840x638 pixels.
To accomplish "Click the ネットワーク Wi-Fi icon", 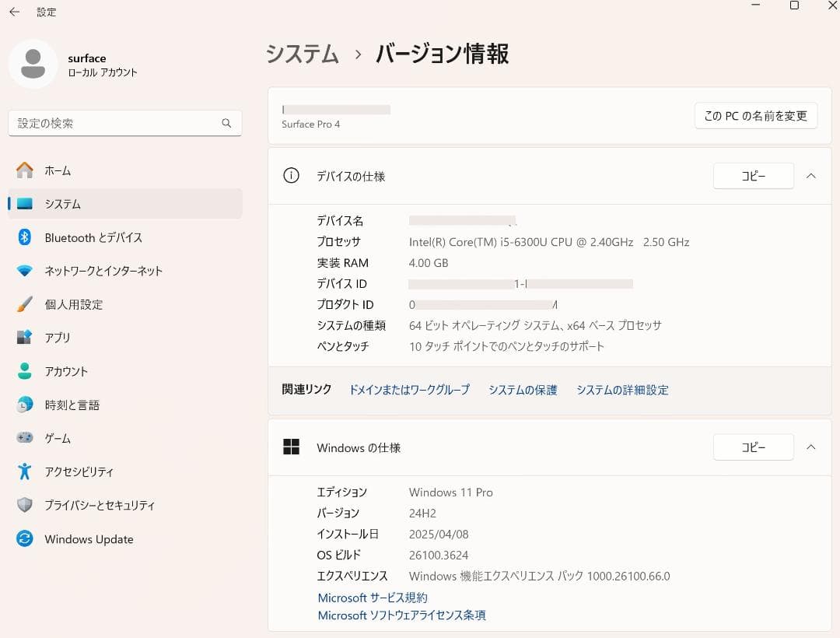I will click(x=25, y=271).
